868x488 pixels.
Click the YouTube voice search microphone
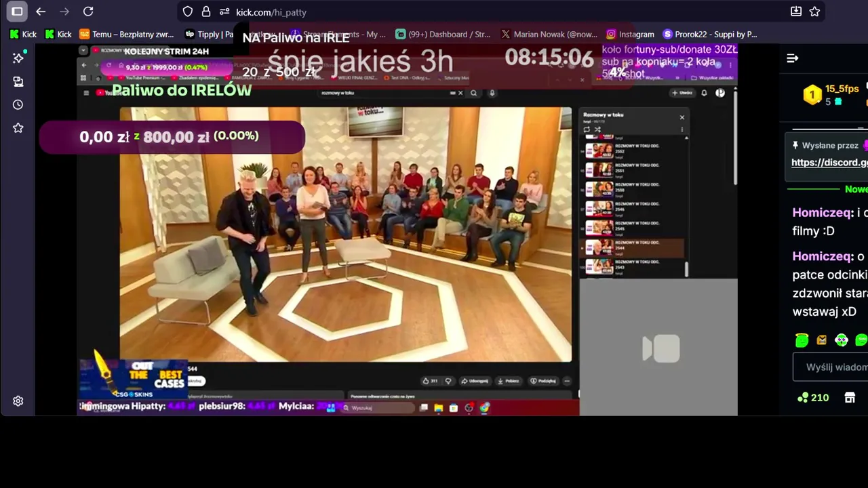492,93
